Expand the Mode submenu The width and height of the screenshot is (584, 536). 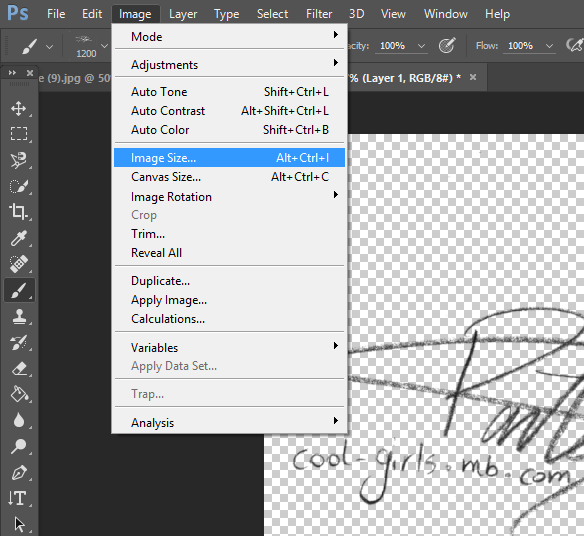click(229, 37)
